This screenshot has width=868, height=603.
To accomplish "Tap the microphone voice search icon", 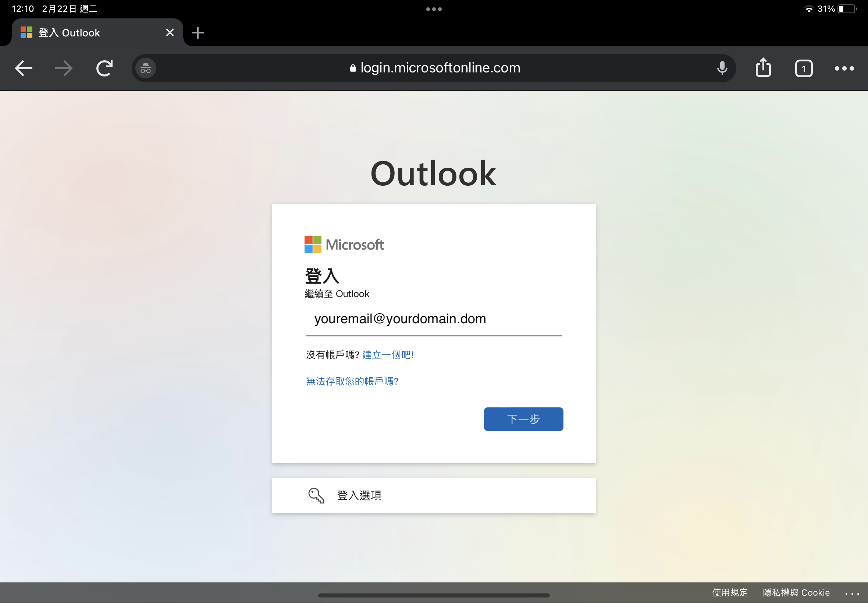I will pos(722,68).
